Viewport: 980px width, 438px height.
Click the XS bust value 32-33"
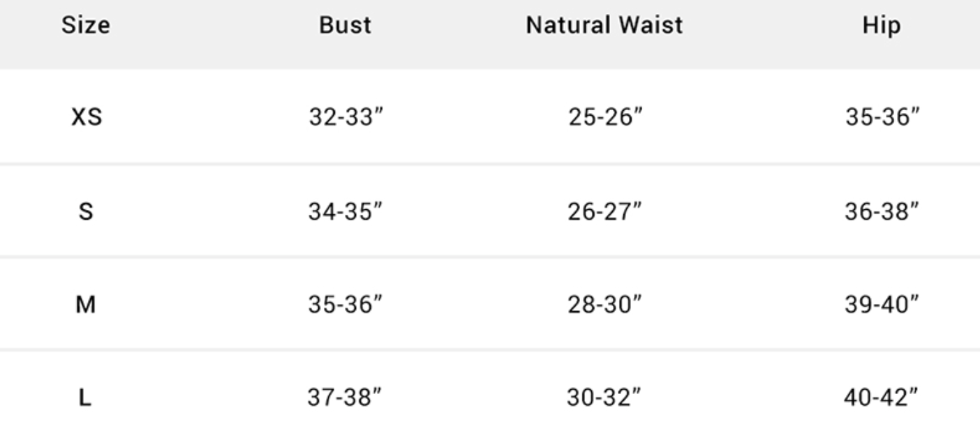pyautogui.click(x=346, y=118)
